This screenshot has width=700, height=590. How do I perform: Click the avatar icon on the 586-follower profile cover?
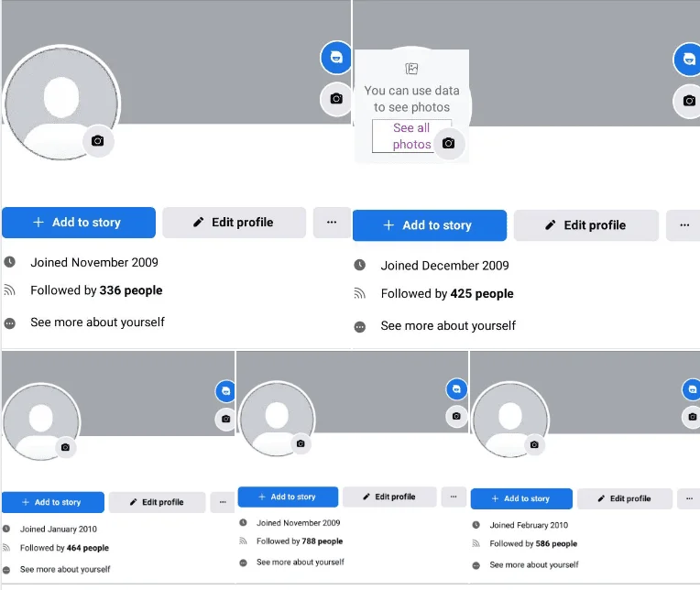tap(692, 389)
